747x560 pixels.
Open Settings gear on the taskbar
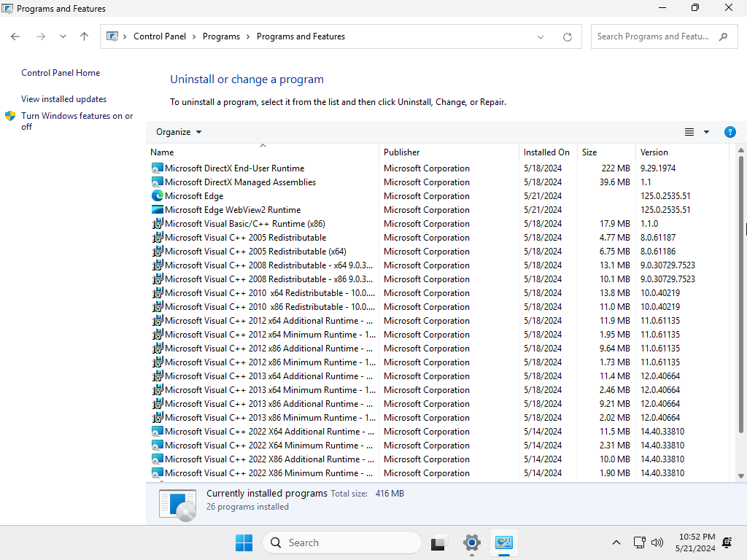coord(472,542)
